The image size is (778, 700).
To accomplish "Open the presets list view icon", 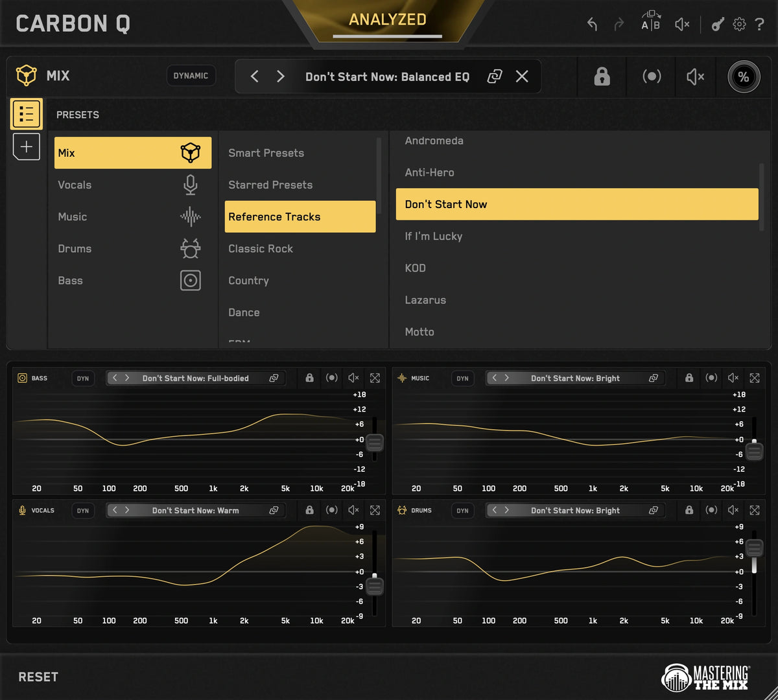I will tap(27, 114).
